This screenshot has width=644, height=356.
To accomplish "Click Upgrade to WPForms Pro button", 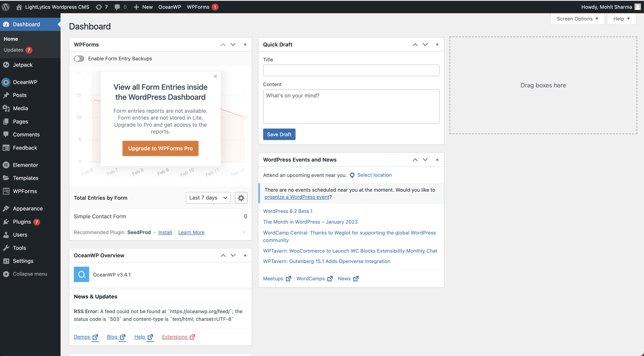I will pos(160,148).
